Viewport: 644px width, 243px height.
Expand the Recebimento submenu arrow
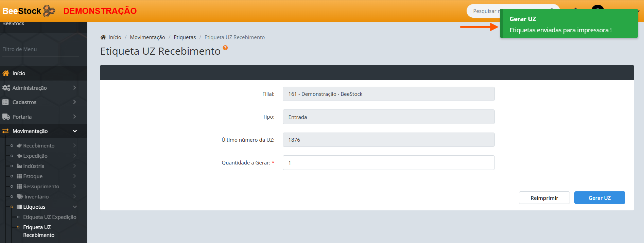[x=74, y=145]
